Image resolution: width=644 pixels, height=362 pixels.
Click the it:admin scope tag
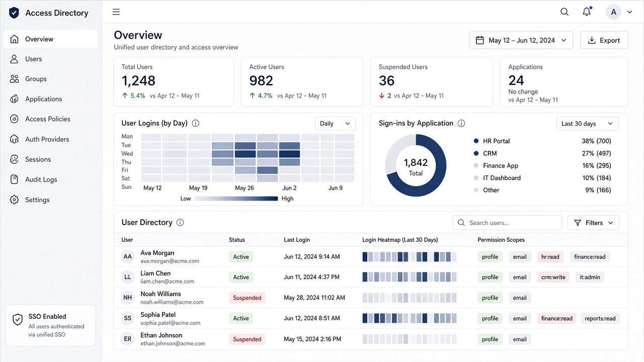click(590, 277)
